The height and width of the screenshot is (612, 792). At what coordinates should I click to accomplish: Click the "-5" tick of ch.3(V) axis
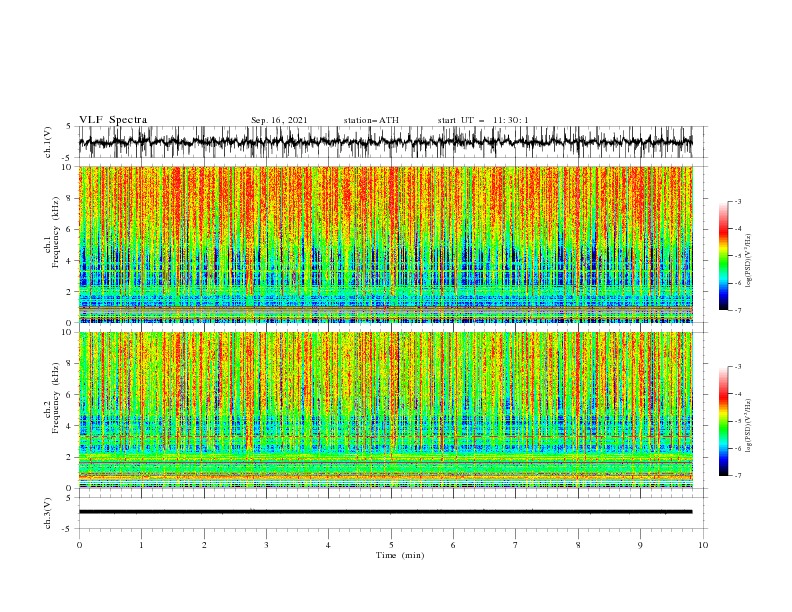click(68, 529)
